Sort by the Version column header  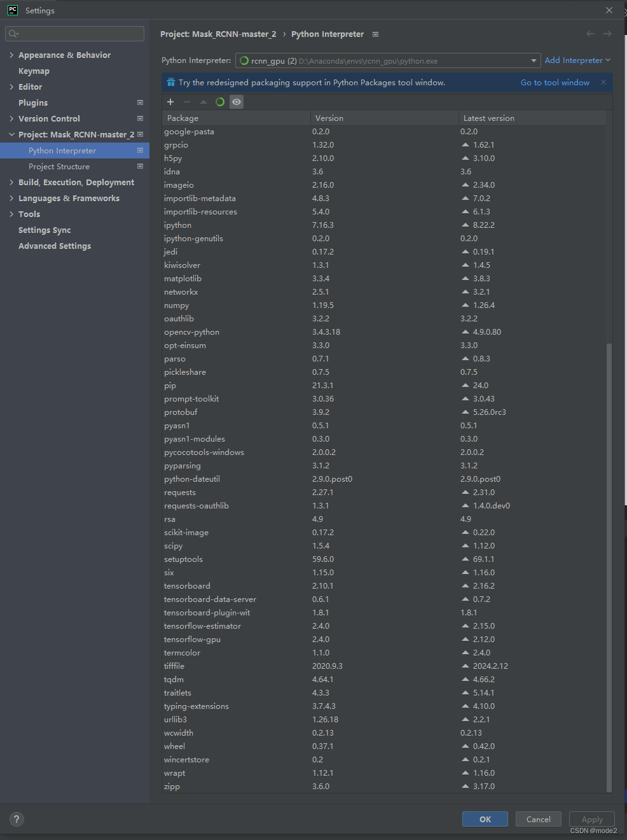tap(384, 118)
